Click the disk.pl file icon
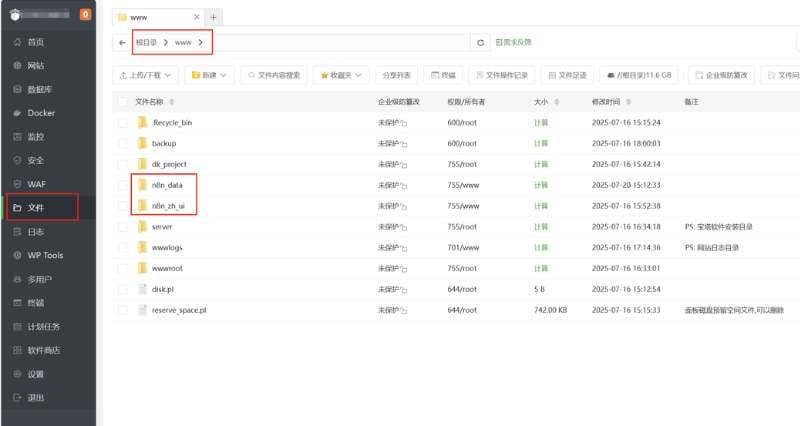Screen dimensions: 800x426 [142, 289]
